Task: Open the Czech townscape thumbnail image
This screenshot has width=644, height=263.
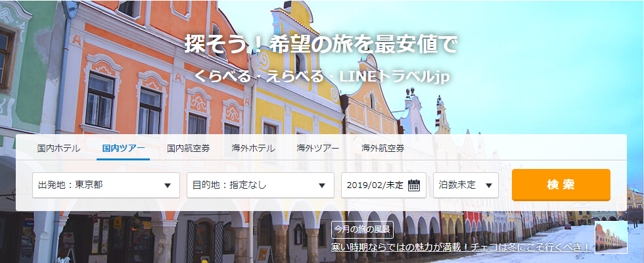Action: [611, 237]
